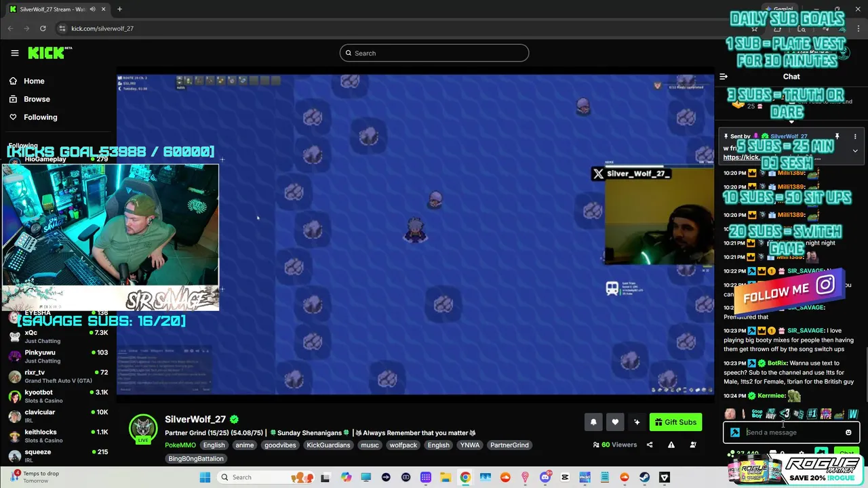Open site info icon beside URL

62,28
